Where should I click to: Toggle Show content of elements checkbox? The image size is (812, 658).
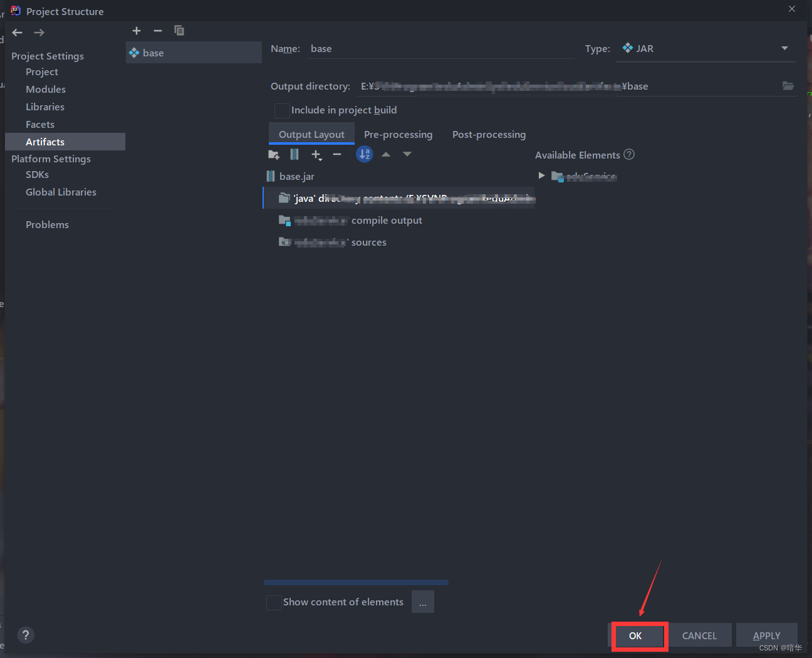point(274,602)
